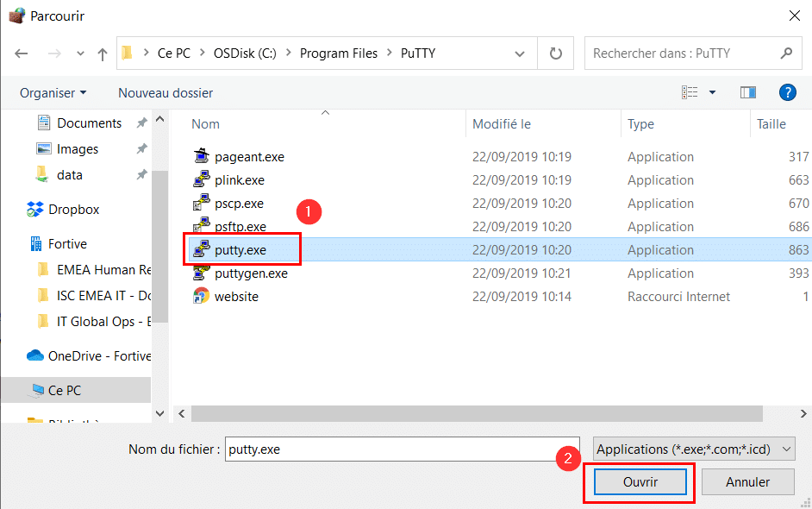
Task: Open 'EMEA Human Re' folder
Action: [103, 269]
